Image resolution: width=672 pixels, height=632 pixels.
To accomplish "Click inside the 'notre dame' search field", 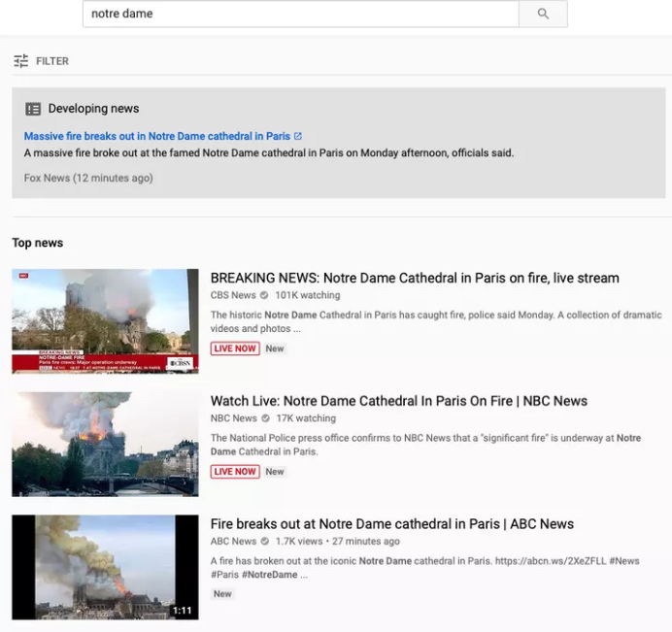I will pyautogui.click(x=301, y=14).
